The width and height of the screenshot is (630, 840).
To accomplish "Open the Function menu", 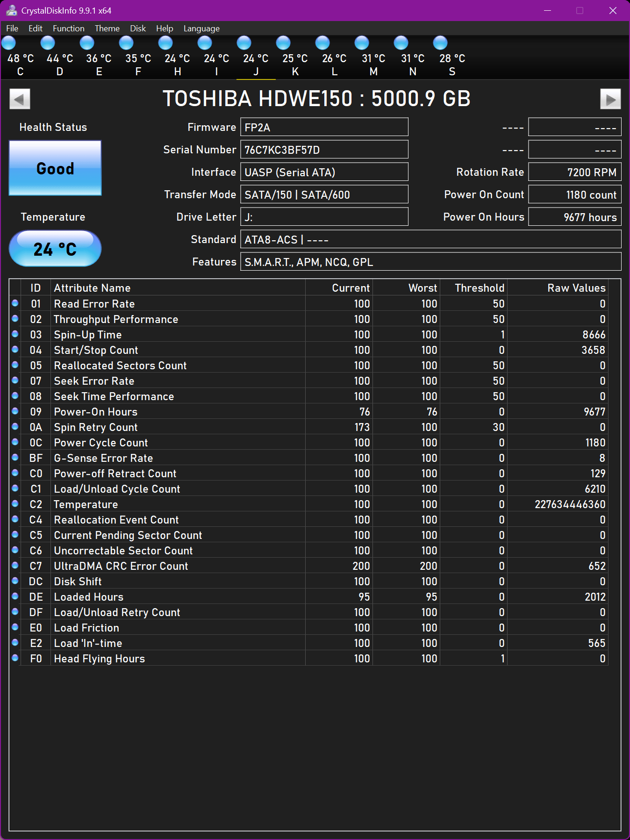I will [x=69, y=29].
